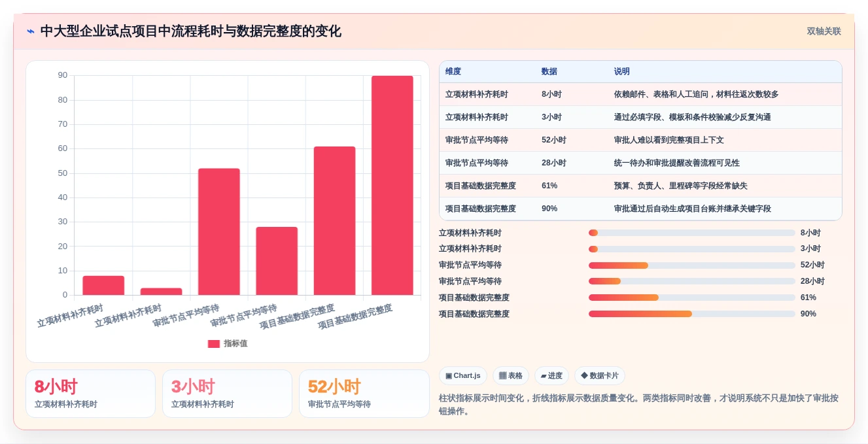
Task: Click the chart bar with value 8
Action: pyautogui.click(x=103, y=285)
